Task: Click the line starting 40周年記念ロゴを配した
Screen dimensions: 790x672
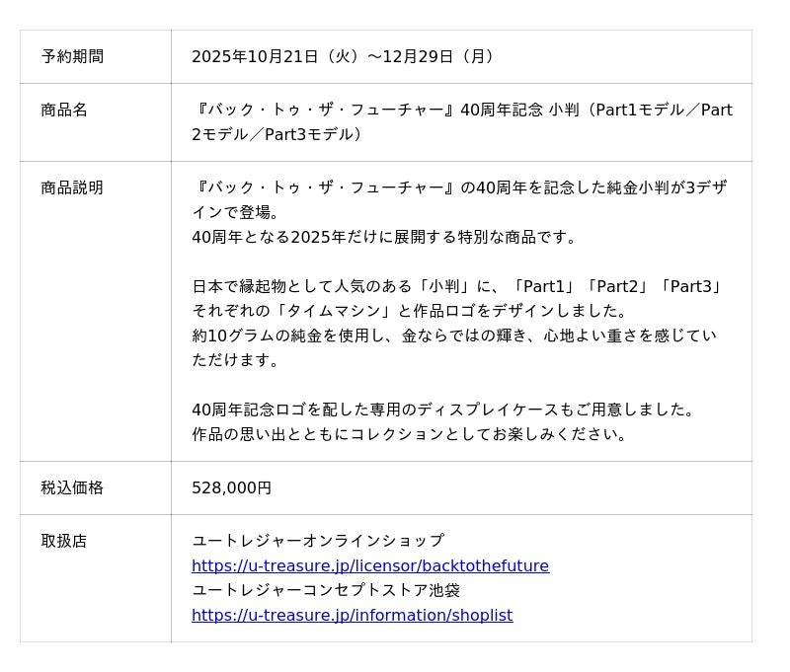Action: pos(444,410)
